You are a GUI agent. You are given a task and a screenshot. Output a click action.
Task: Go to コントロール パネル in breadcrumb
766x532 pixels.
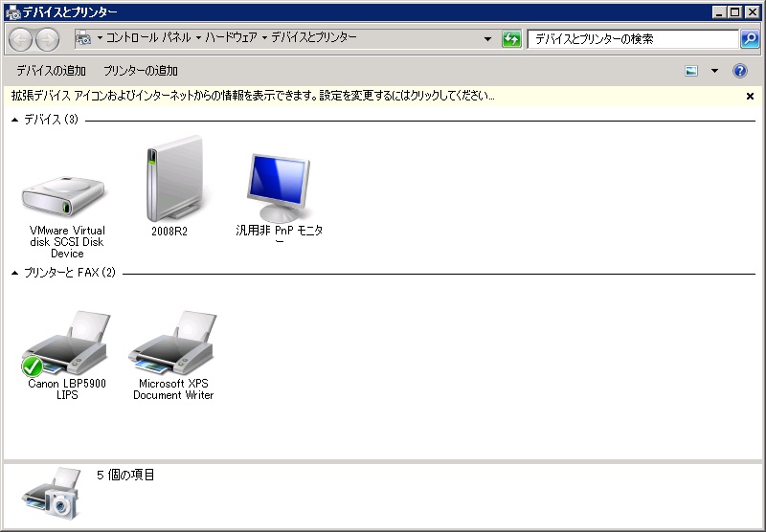(148, 38)
